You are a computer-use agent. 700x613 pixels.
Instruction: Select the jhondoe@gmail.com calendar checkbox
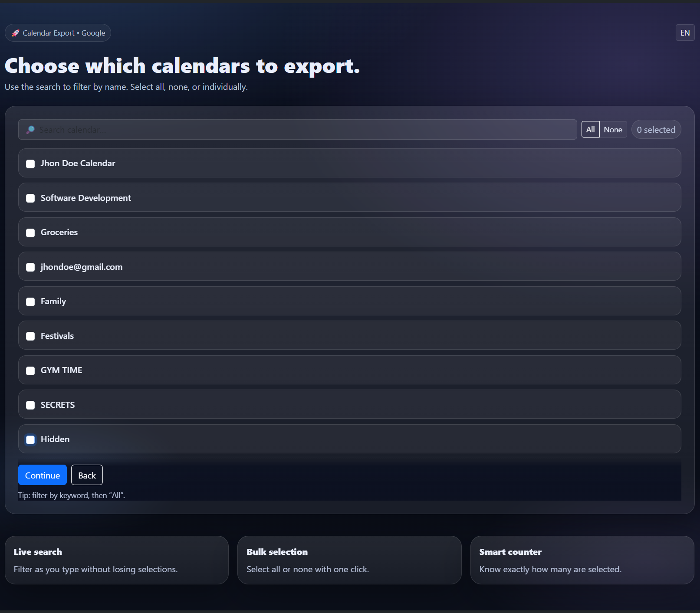point(30,267)
